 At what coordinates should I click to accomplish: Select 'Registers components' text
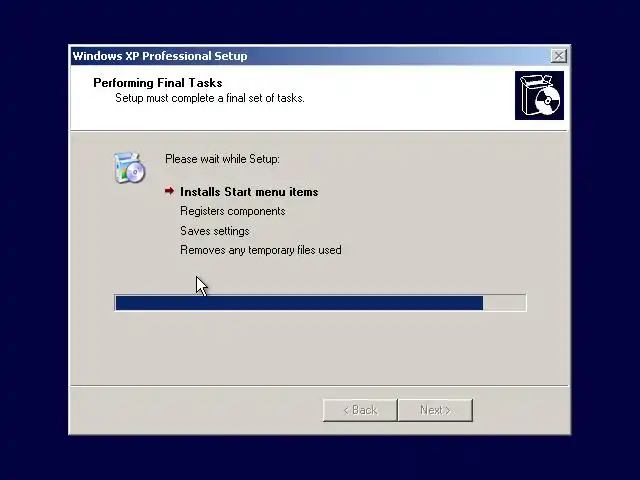[233, 211]
